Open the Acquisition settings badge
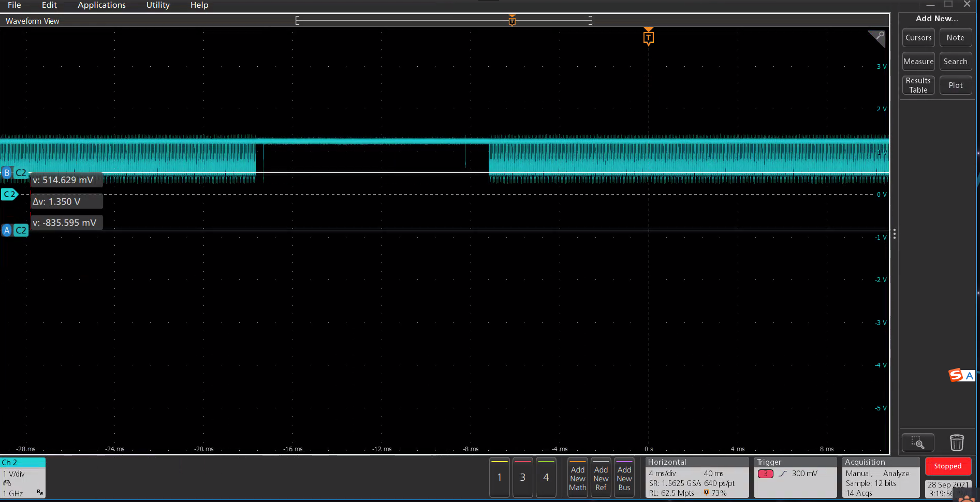The image size is (980, 502). click(880, 477)
